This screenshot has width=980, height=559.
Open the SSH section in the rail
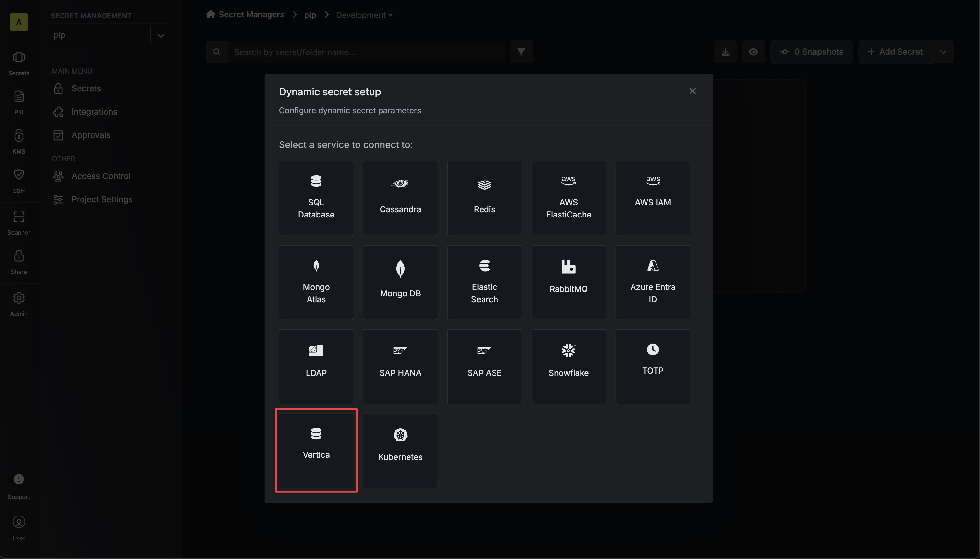19,181
